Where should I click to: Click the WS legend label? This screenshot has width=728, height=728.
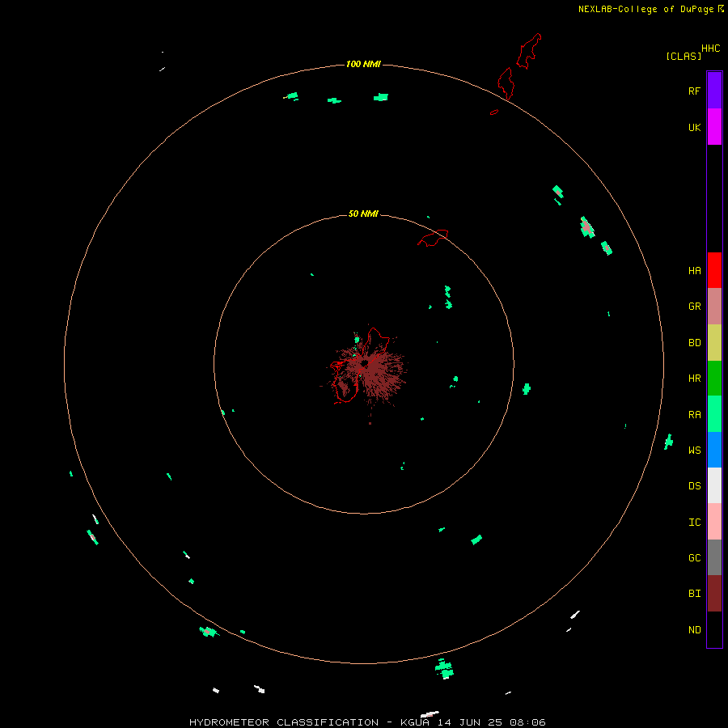pyautogui.click(x=694, y=450)
